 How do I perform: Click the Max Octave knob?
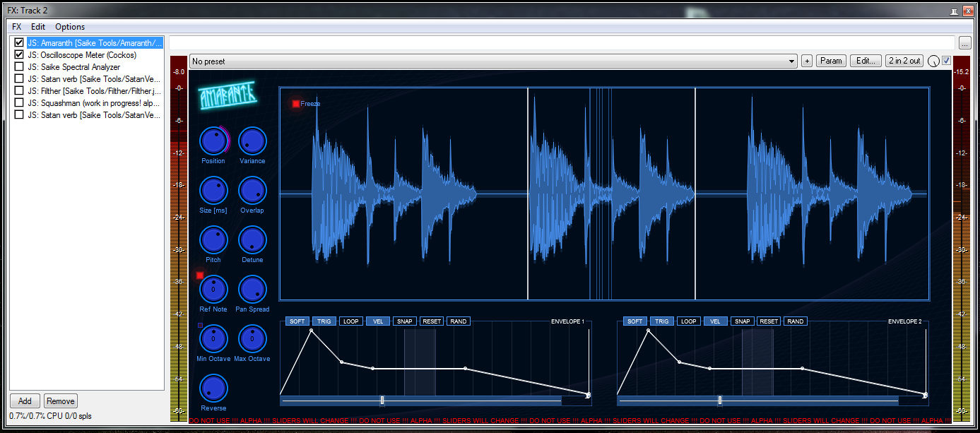click(252, 339)
